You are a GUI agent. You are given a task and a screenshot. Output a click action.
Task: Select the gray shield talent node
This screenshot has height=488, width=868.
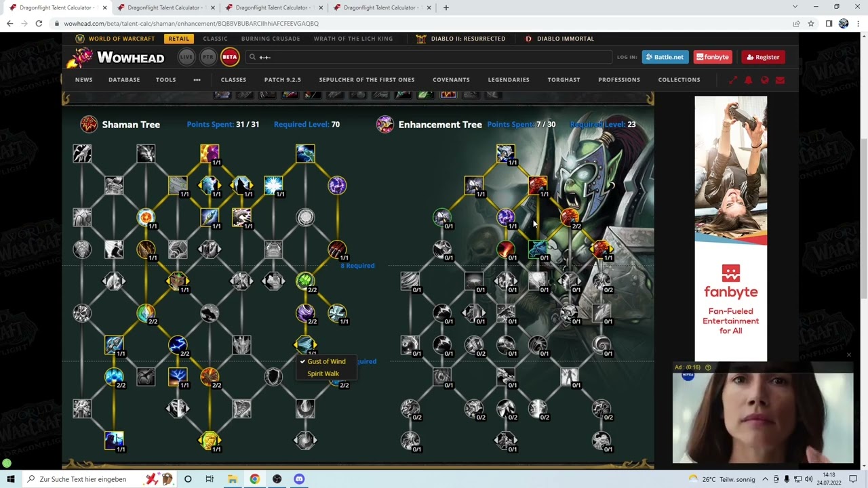pyautogui.click(x=273, y=376)
